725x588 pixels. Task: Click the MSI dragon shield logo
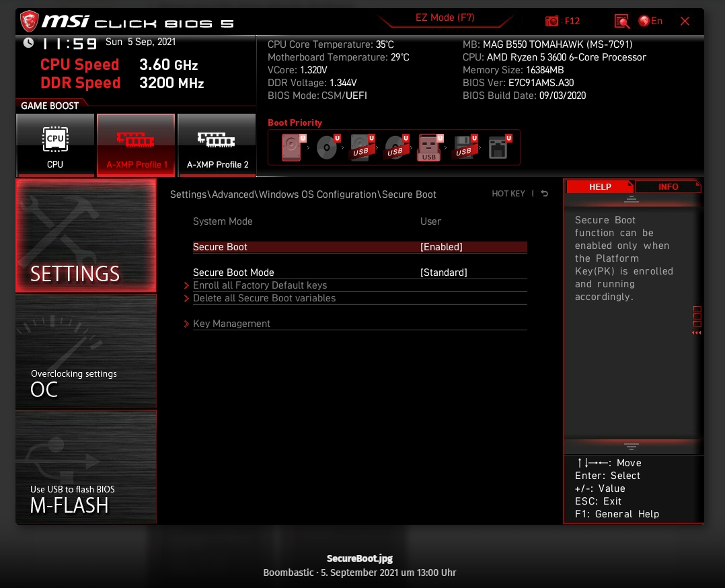(29, 22)
